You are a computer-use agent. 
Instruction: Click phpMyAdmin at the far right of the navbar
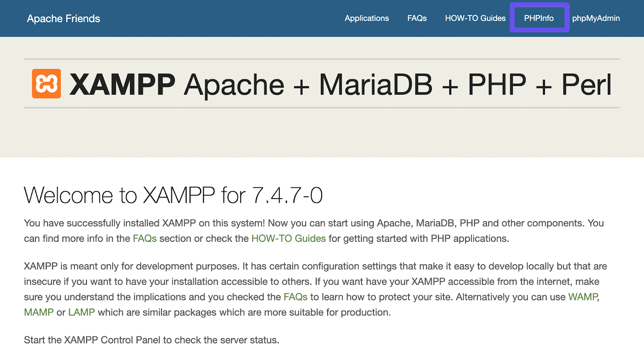tap(596, 18)
